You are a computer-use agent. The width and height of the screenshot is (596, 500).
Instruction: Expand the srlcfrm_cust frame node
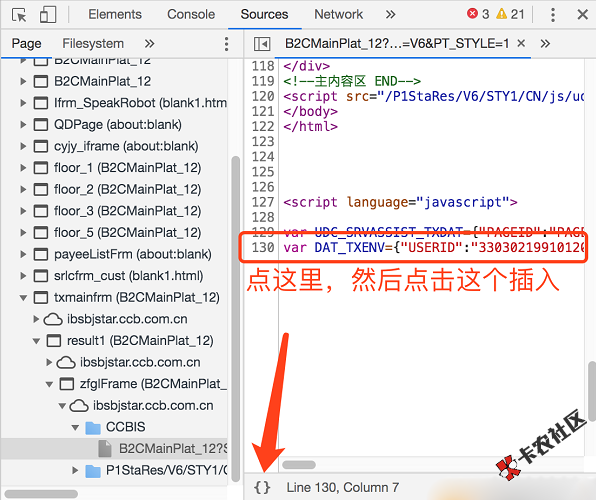23,276
